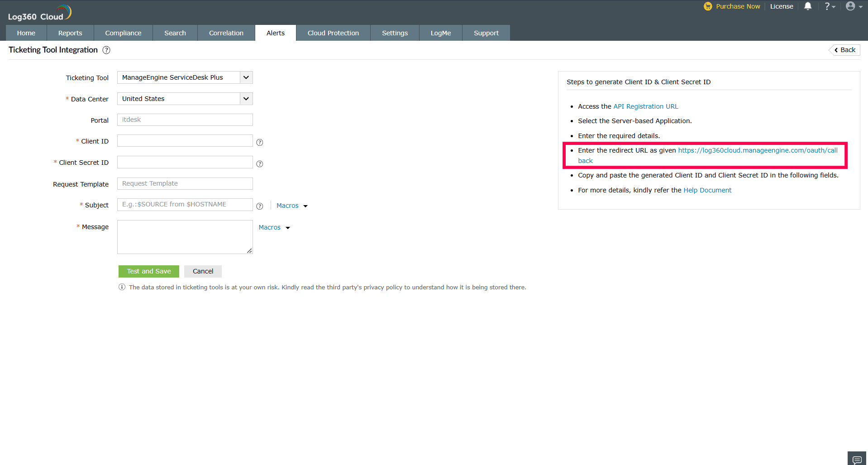Click the Test and Save button
This screenshot has width=868, height=465.
[149, 271]
